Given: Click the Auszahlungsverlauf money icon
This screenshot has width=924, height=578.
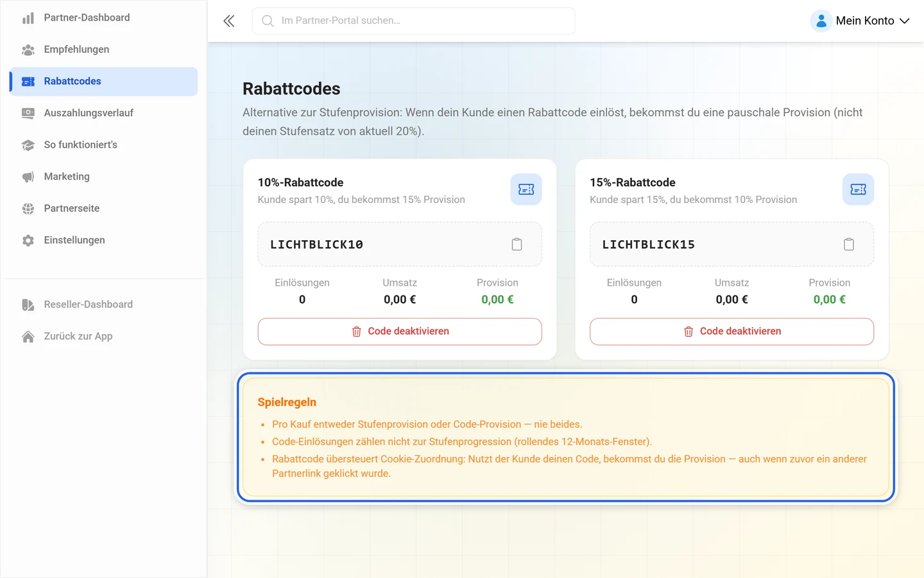Looking at the screenshot, I should coord(28,113).
